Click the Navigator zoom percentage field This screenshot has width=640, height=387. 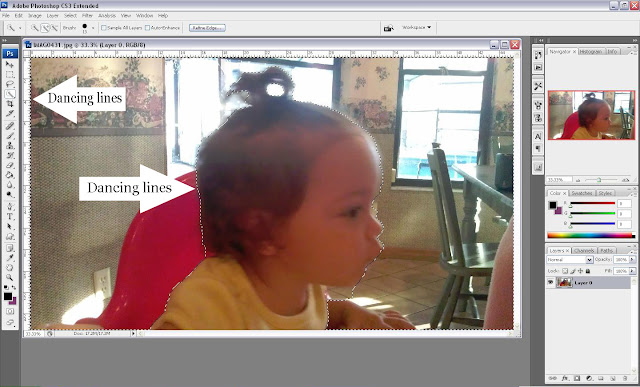coord(559,180)
